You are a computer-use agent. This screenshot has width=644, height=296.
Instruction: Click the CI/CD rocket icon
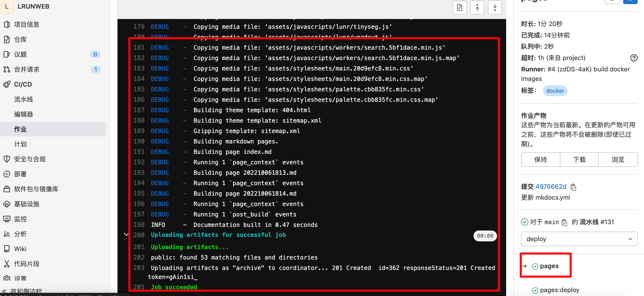(7, 85)
